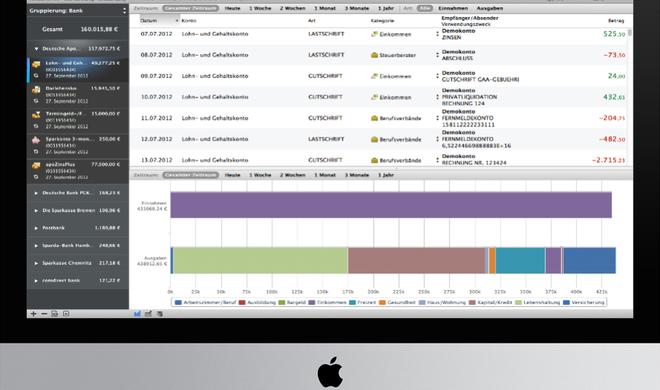Click the sync icon under Termingeld account
The height and width of the screenshot is (390, 660).
(x=36, y=126)
